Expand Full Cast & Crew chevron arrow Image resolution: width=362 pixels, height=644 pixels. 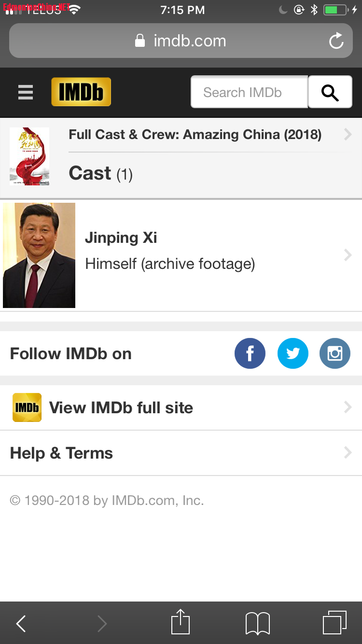click(x=348, y=134)
